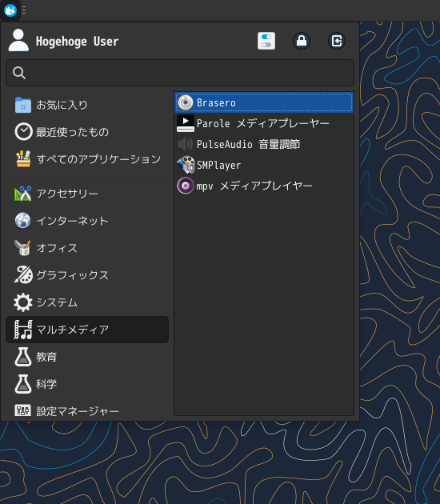Viewport: 440px width, 504px height.
Task: Click the search field
Action: [180, 73]
